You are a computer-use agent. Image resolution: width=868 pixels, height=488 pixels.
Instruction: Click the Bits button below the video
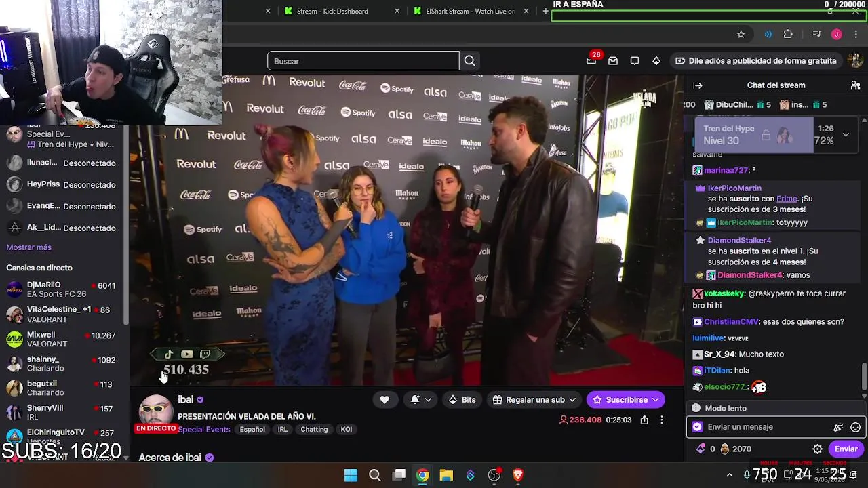(x=462, y=400)
